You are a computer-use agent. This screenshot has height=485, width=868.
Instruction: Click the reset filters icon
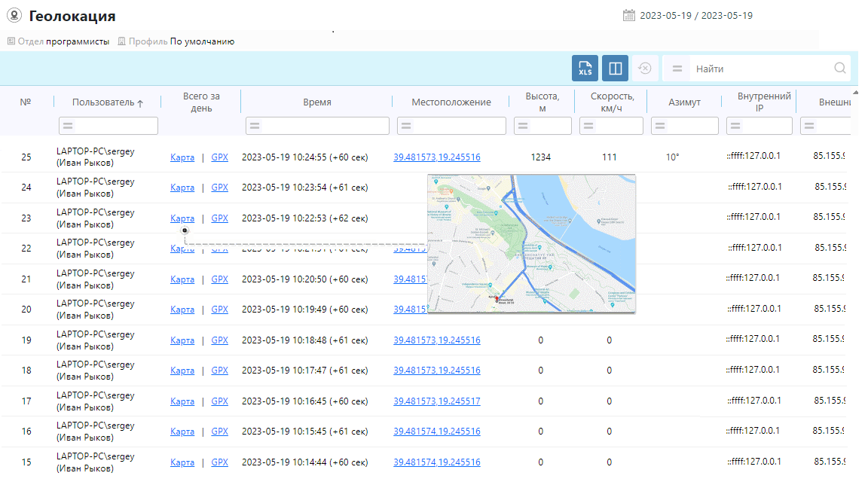coord(644,69)
